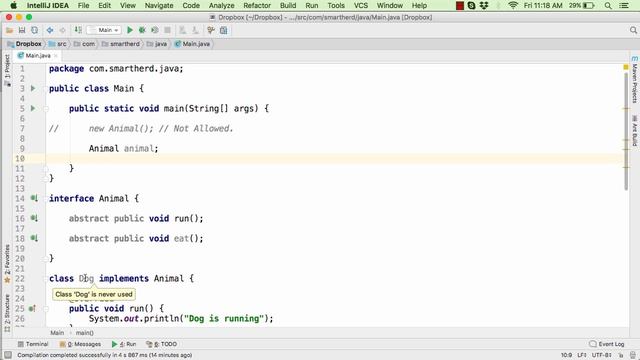Click the java breadcrumb folder
Viewport: 640px width, 360px height.
pyautogui.click(x=157, y=44)
